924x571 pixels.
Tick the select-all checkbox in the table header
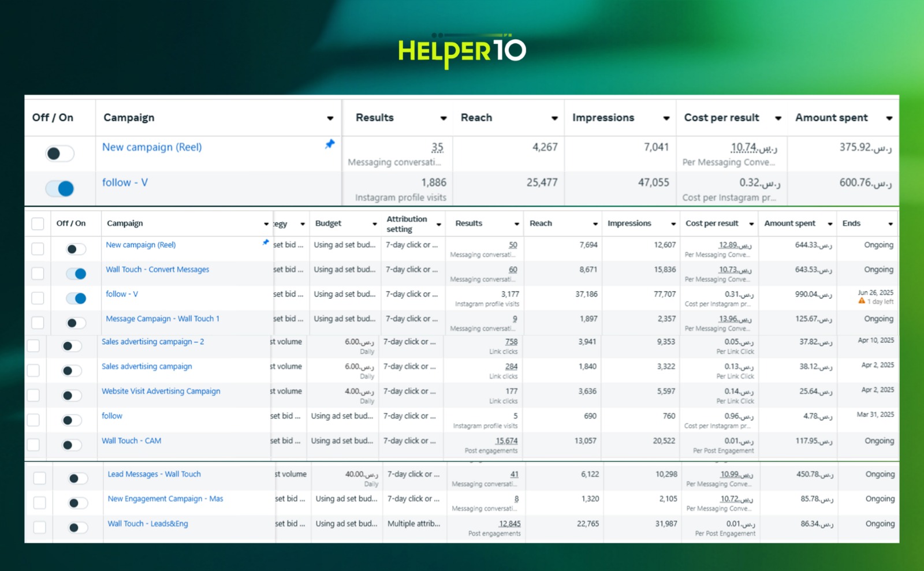38,224
